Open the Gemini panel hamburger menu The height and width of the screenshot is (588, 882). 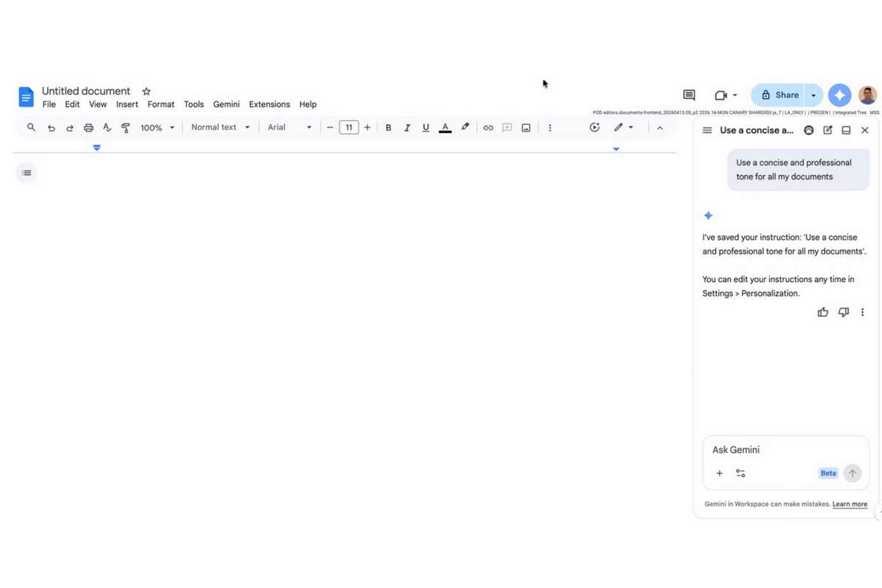coord(707,130)
